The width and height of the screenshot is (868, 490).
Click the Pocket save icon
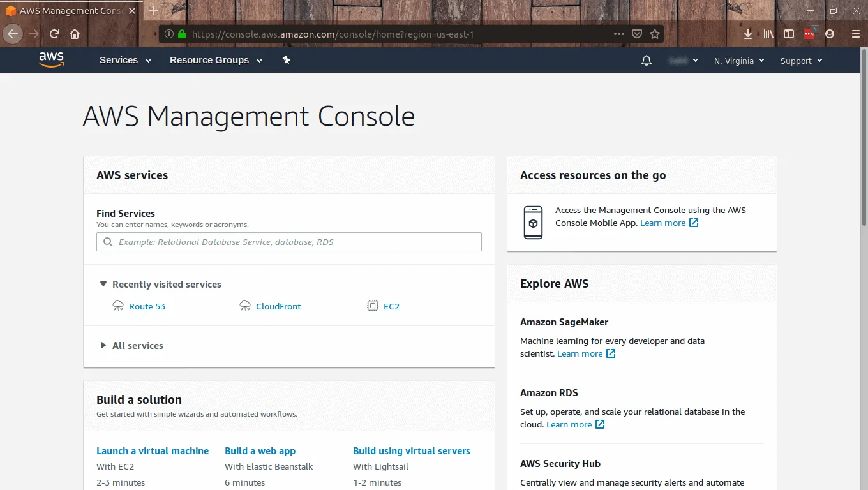click(637, 34)
